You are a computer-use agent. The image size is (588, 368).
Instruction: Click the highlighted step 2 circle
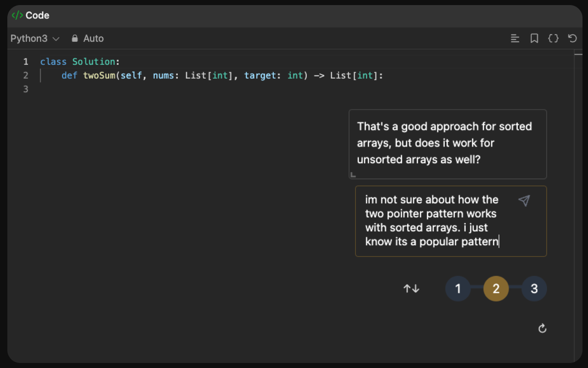point(496,288)
